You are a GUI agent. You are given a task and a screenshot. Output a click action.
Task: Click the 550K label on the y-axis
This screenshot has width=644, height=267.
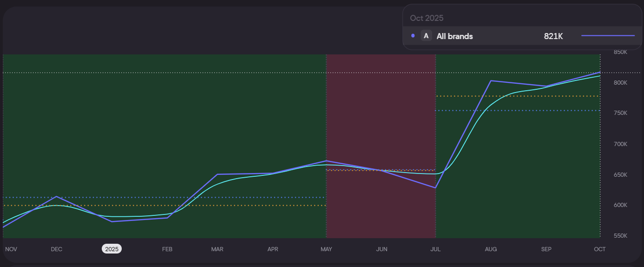coord(620,236)
